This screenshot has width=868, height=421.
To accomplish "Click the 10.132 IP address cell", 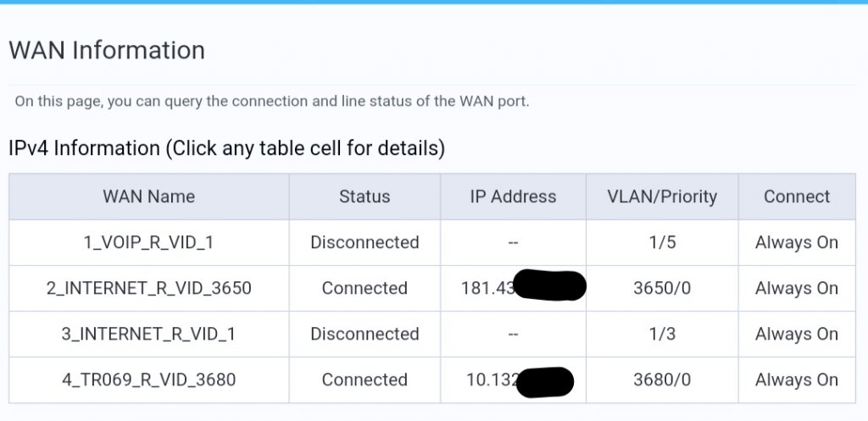I will tap(513, 380).
